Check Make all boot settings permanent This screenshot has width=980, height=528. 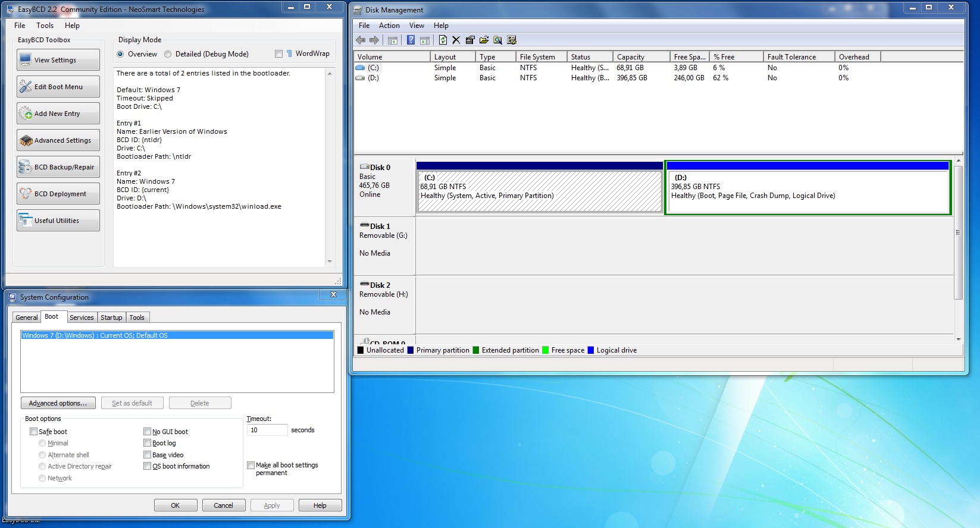[251, 465]
